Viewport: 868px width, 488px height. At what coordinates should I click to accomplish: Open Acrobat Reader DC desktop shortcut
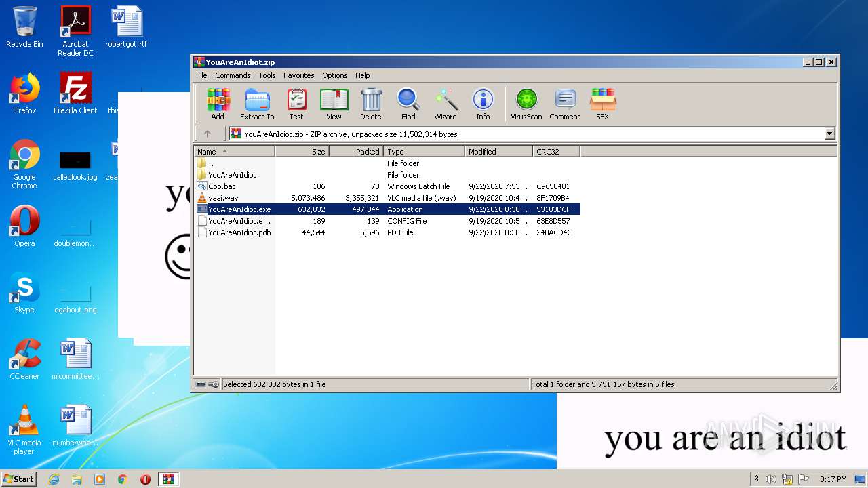tap(75, 31)
